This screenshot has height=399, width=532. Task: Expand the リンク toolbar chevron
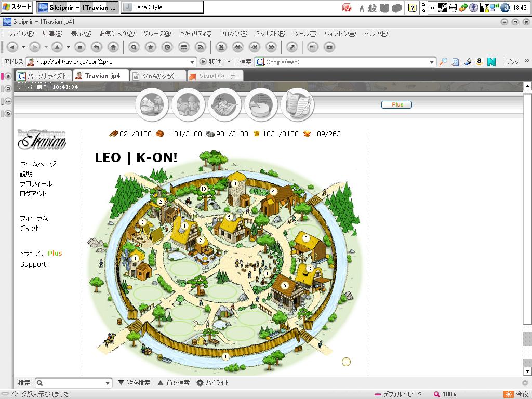tap(527, 61)
